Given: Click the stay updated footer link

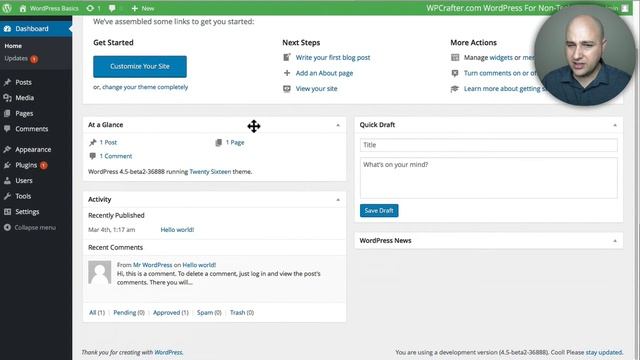Looking at the screenshot, I should tap(604, 352).
